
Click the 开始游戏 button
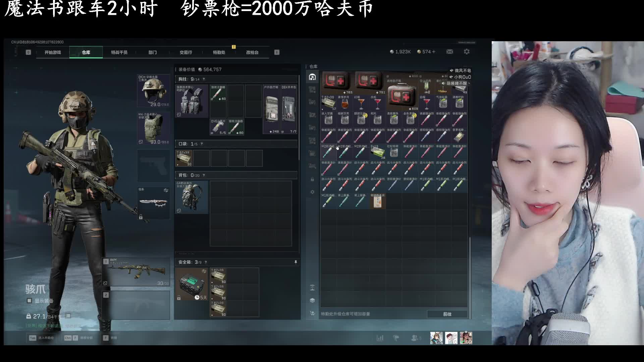tap(53, 52)
